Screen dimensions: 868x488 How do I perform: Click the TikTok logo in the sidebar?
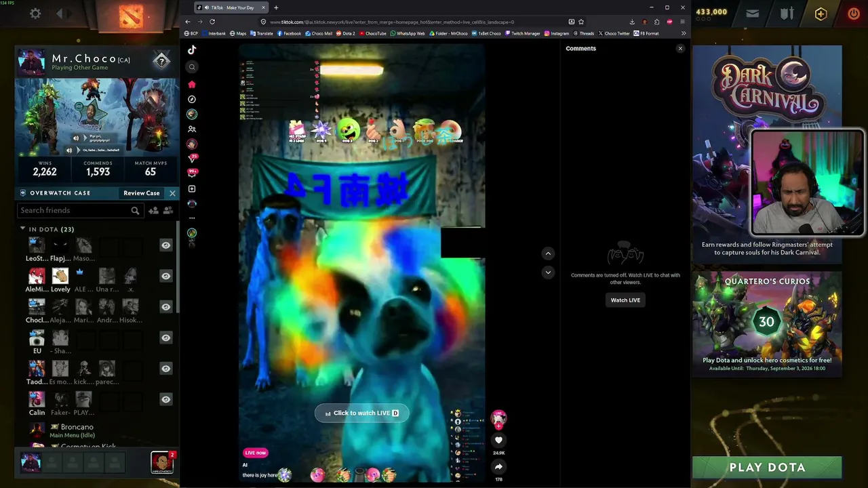click(192, 49)
